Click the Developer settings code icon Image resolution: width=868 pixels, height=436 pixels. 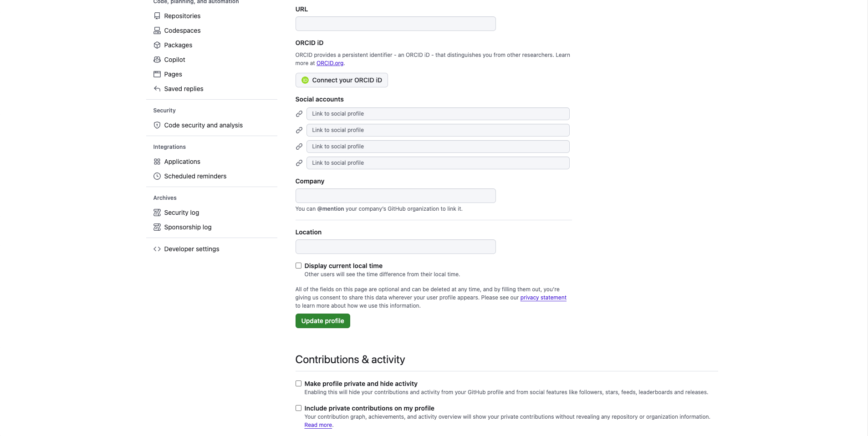tap(157, 249)
